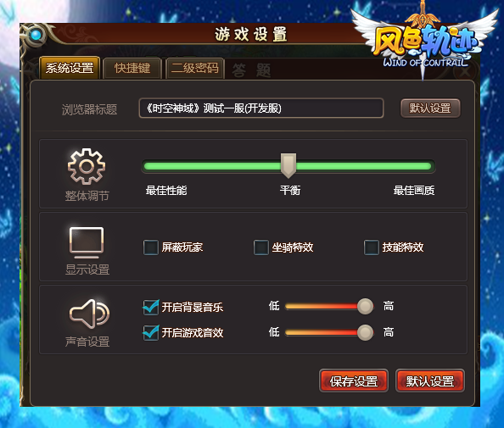The width and height of the screenshot is (504, 428).
Task: Check the 技能特效 option
Action: pos(372,247)
